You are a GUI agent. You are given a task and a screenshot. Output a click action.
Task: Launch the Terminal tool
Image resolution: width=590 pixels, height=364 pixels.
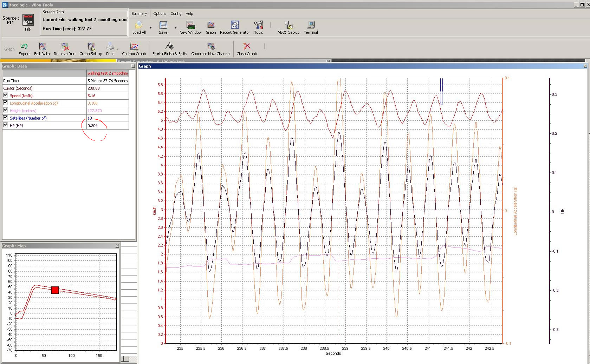click(x=311, y=25)
